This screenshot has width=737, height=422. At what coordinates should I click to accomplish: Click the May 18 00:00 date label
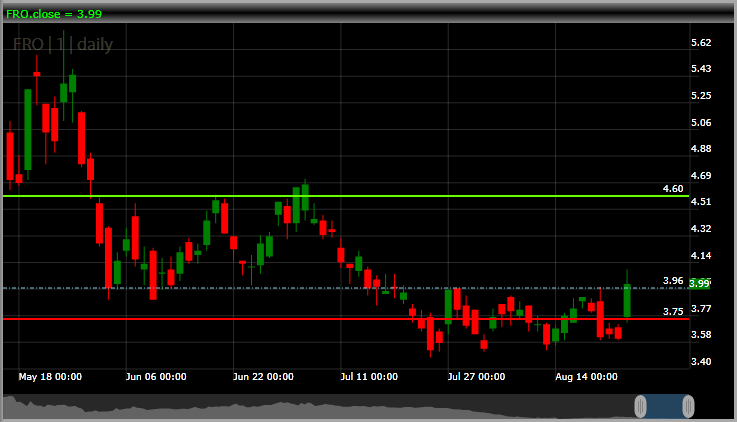tap(50, 377)
